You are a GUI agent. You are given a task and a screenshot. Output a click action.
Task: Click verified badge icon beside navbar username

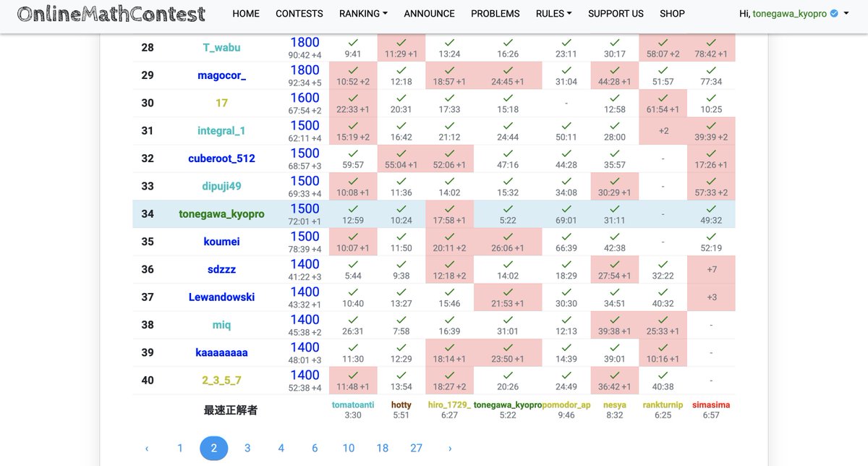(x=835, y=14)
